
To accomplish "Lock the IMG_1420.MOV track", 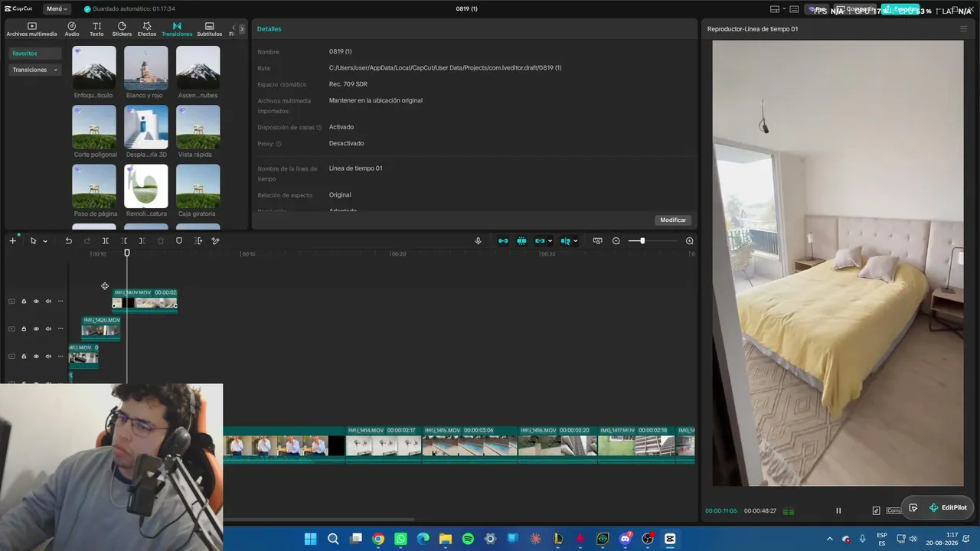I will [x=24, y=329].
